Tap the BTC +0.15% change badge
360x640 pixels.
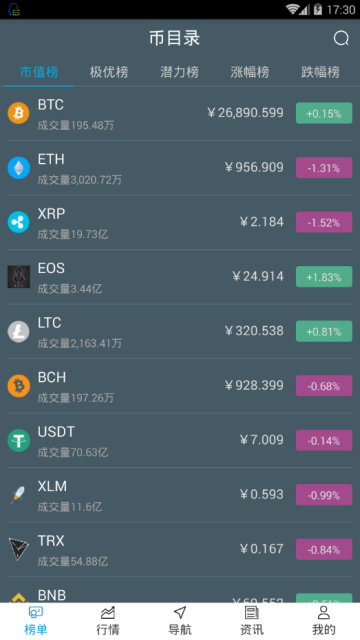tap(324, 113)
